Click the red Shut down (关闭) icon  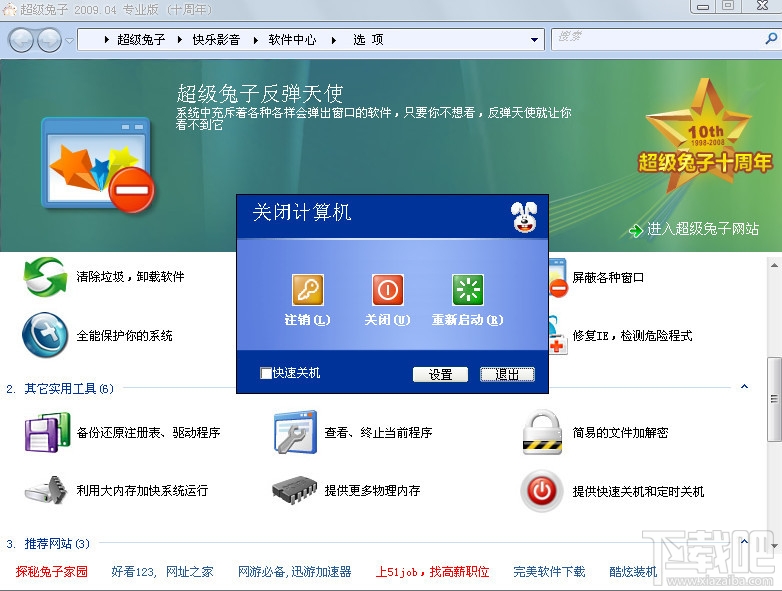point(388,290)
